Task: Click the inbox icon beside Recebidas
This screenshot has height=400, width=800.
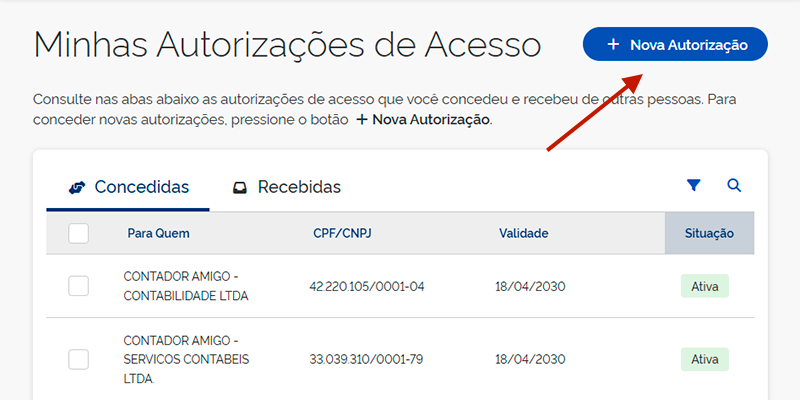Action: point(240,187)
